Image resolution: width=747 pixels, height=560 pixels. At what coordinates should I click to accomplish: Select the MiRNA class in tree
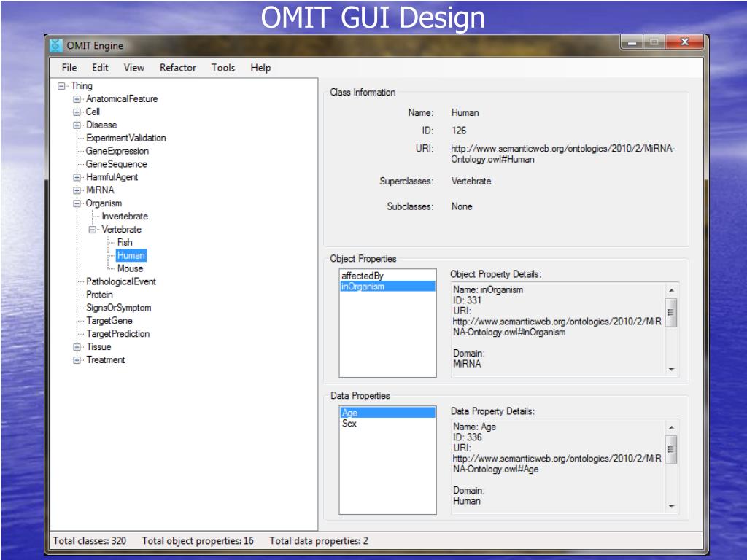click(100, 190)
